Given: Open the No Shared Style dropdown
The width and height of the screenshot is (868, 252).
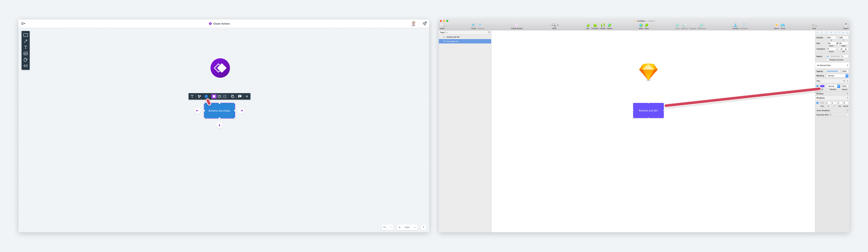Looking at the screenshot, I should [832, 65].
